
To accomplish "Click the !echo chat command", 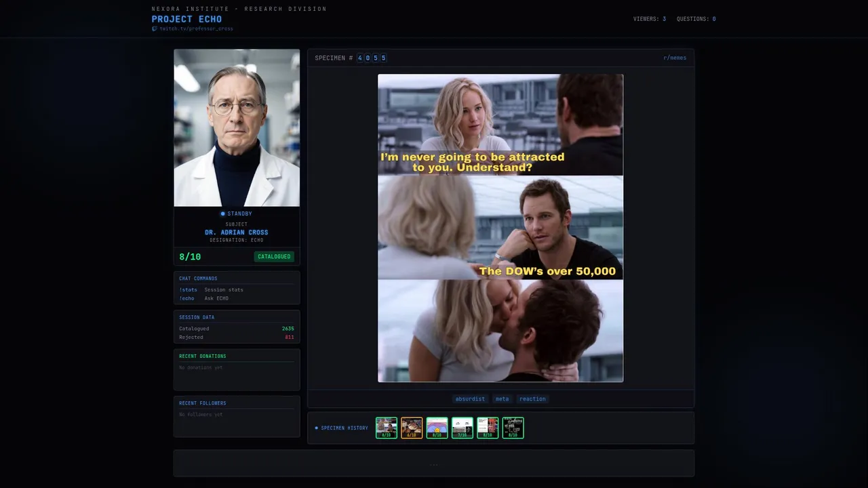I will point(186,299).
